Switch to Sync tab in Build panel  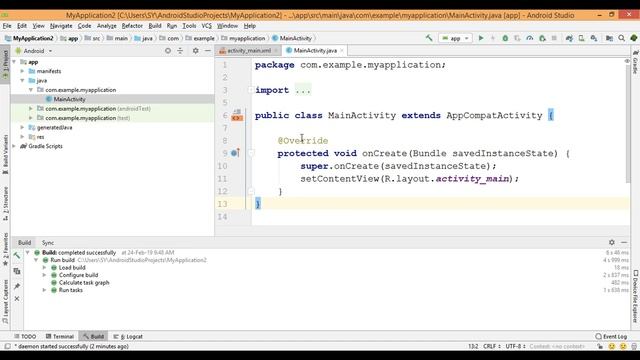click(48, 242)
